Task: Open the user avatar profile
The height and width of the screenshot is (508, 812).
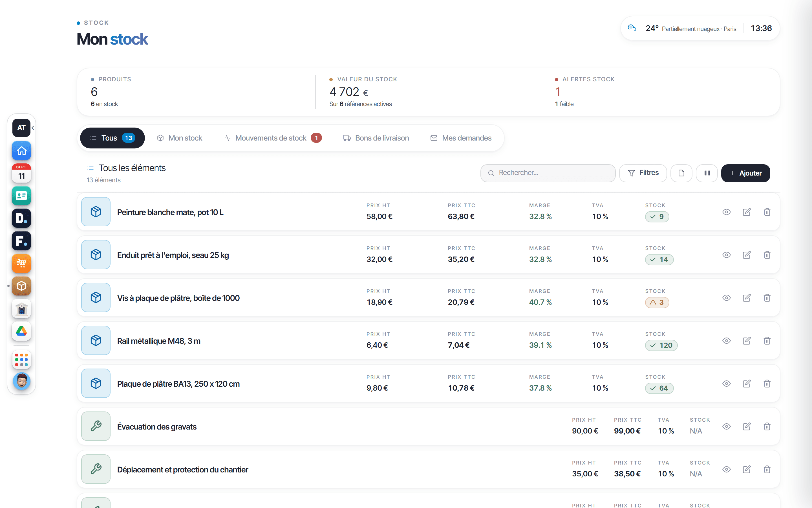Action: click(21, 381)
